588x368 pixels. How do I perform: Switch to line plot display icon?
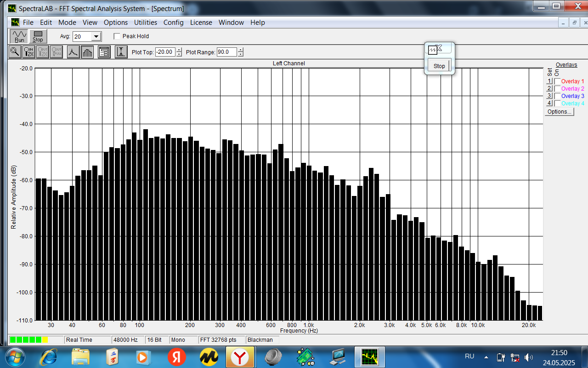[73, 52]
